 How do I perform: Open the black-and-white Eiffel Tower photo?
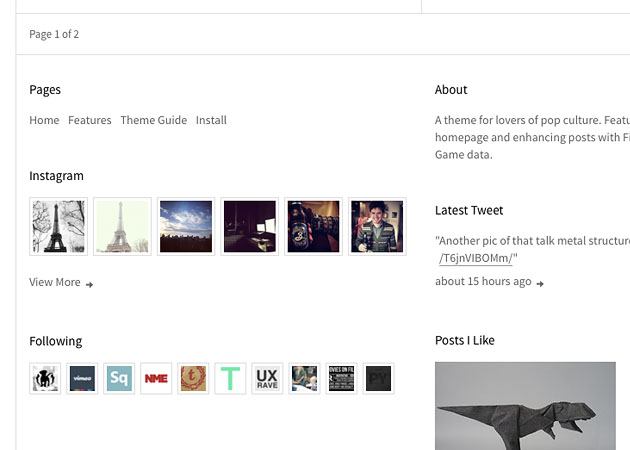(x=58, y=226)
